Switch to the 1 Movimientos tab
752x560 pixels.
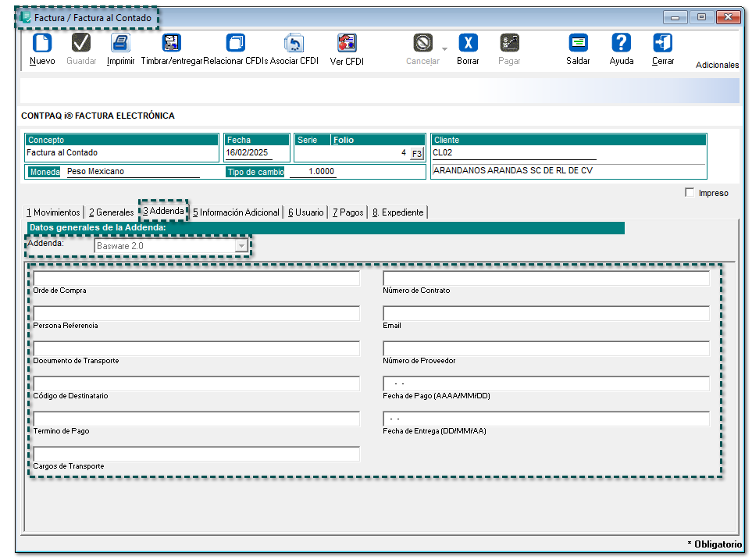click(x=53, y=212)
